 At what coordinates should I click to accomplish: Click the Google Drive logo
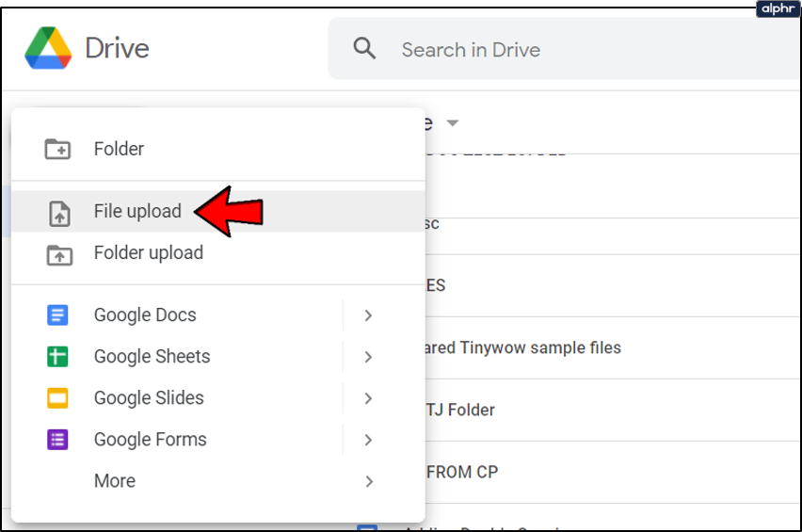(48, 48)
